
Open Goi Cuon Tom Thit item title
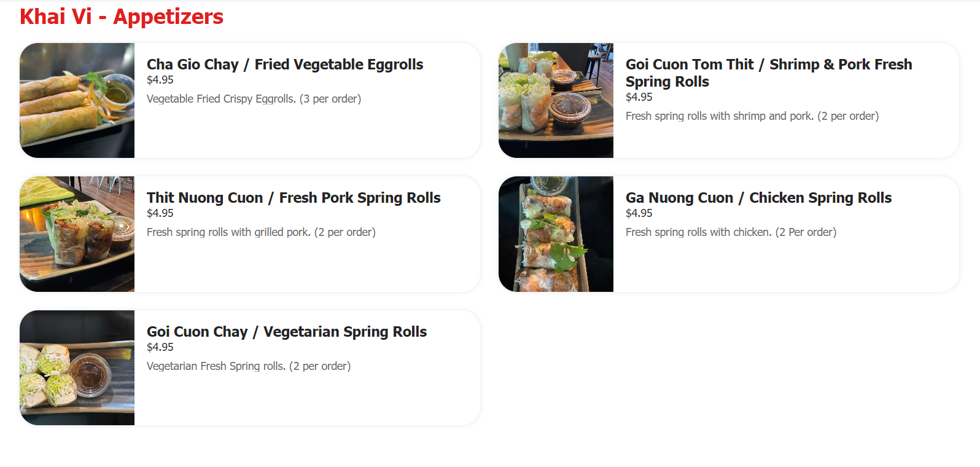coord(769,73)
